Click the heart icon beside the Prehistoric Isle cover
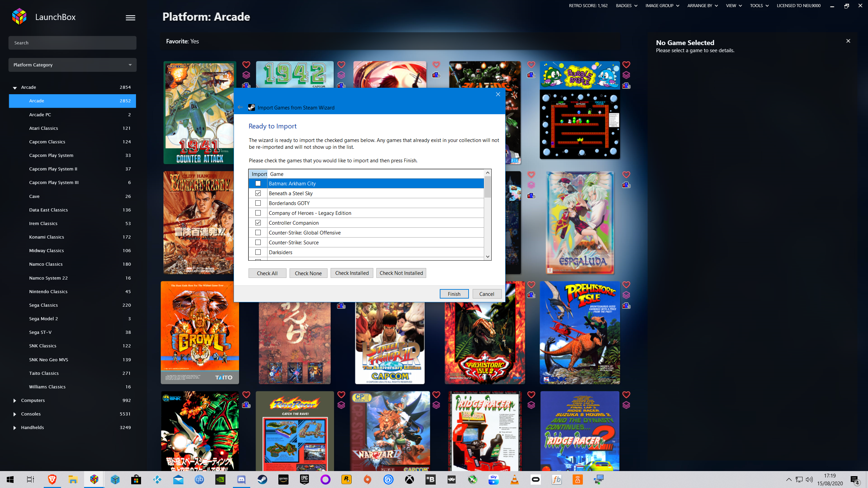This screenshot has height=488, width=868. point(626,285)
